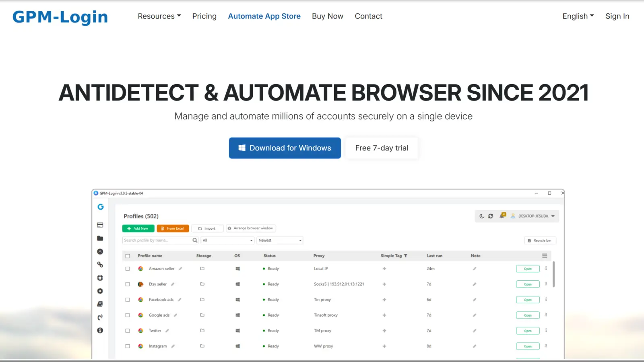Image resolution: width=644 pixels, height=362 pixels.
Task: Click the settings gear in the app sidebar
Action: click(100, 291)
